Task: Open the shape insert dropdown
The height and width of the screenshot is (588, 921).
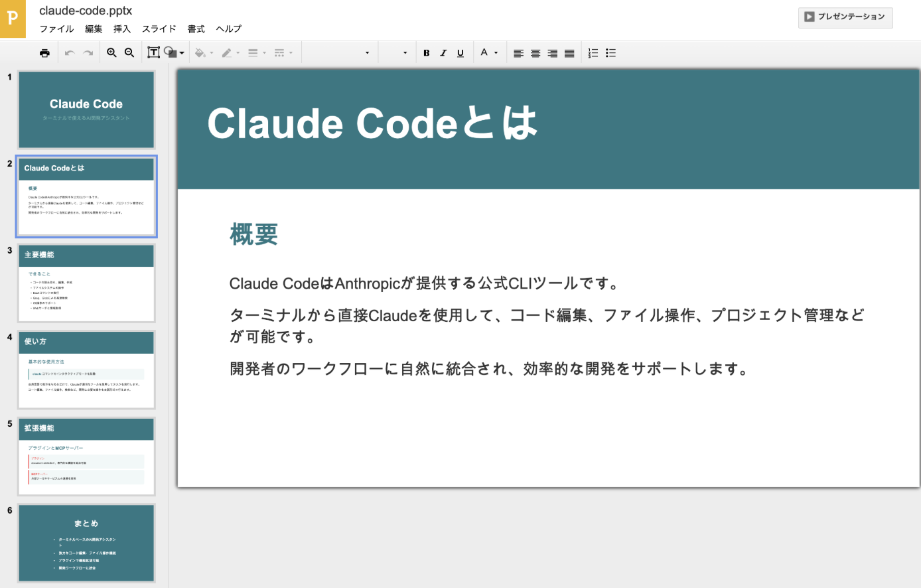Action: [175, 53]
